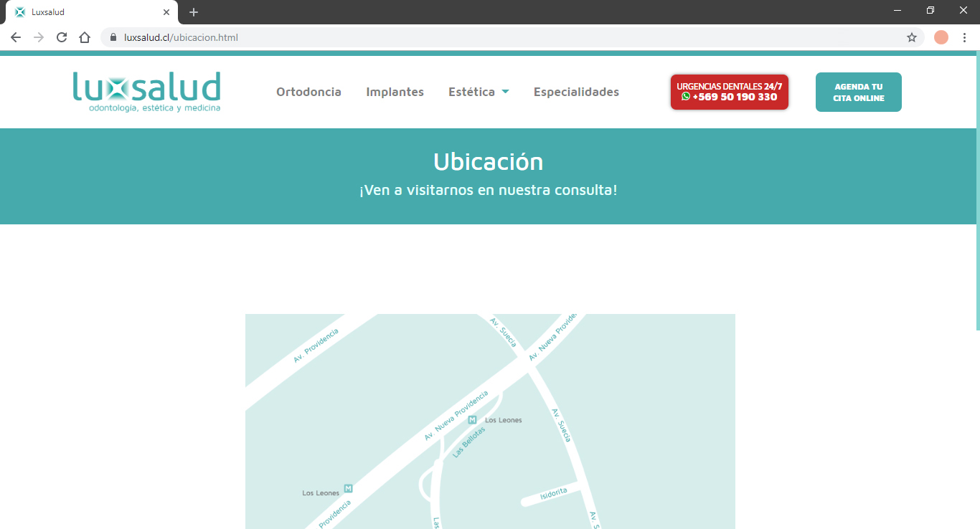Image resolution: width=980 pixels, height=529 pixels.
Task: Go to browser home page icon
Action: (85, 37)
